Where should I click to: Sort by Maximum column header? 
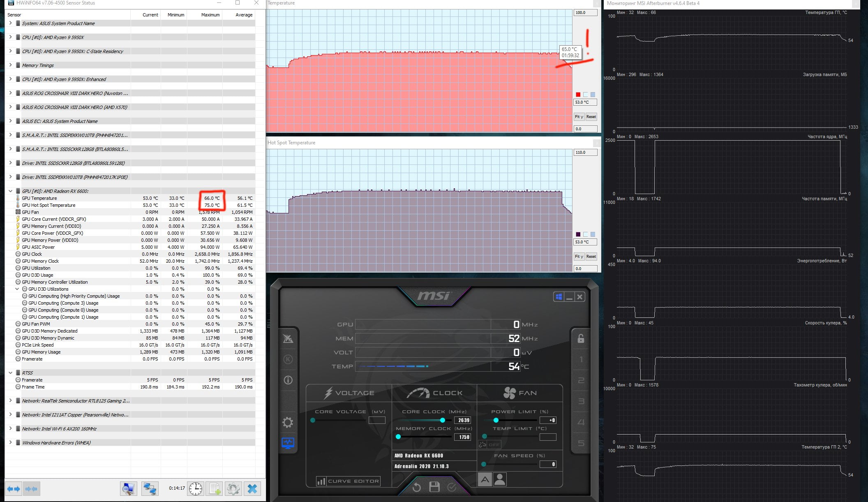[x=210, y=15]
